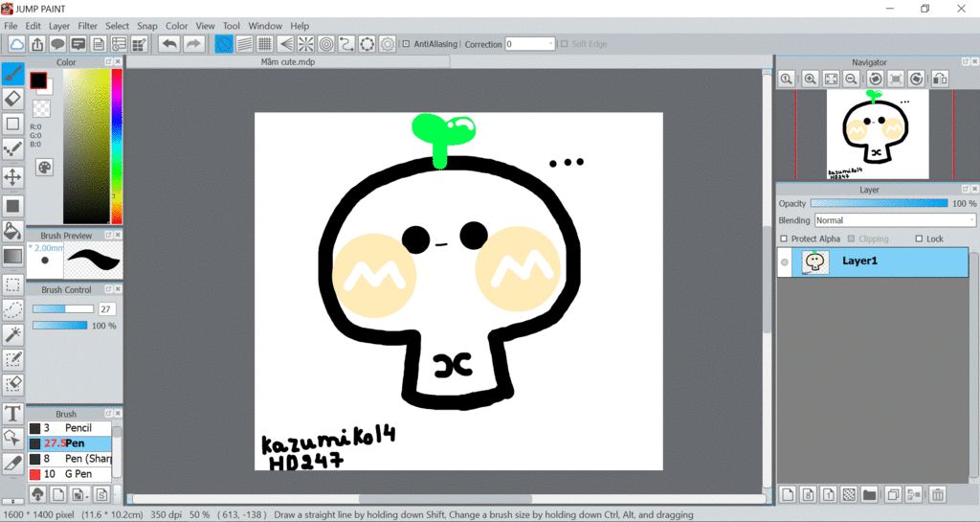
Task: Enable concentric circle snap
Action: (326, 44)
